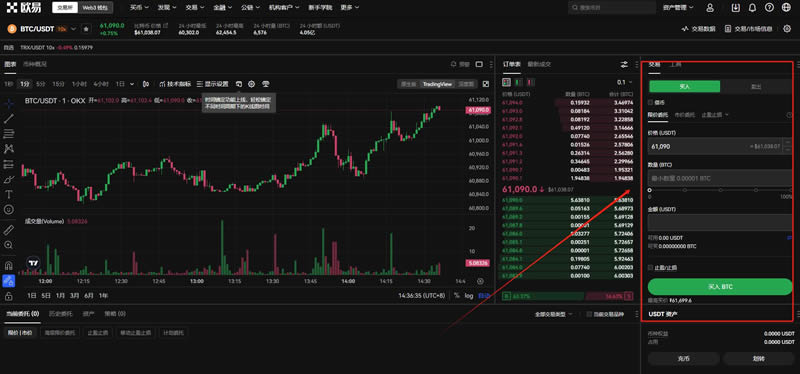Select the trend line drawing tool

(x=9, y=119)
